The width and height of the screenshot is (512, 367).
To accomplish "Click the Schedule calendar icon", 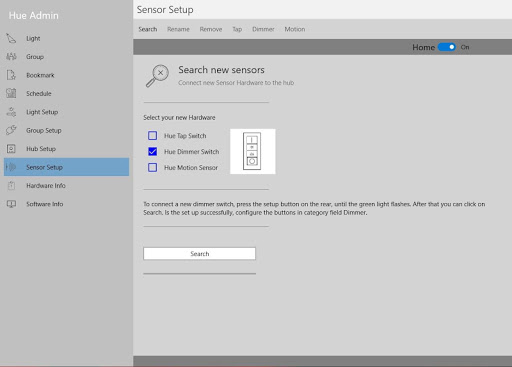I will click(11, 93).
